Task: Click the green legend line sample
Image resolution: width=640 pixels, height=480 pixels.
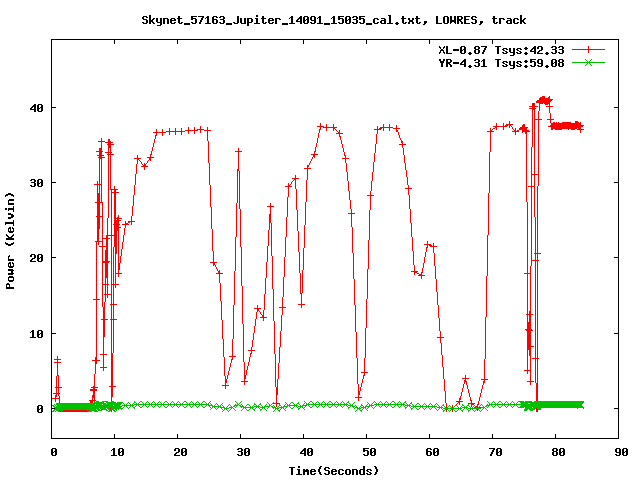Action: 588,62
